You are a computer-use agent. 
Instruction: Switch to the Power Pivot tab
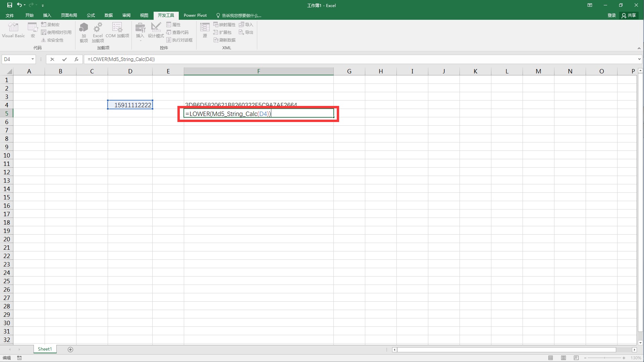(x=195, y=15)
